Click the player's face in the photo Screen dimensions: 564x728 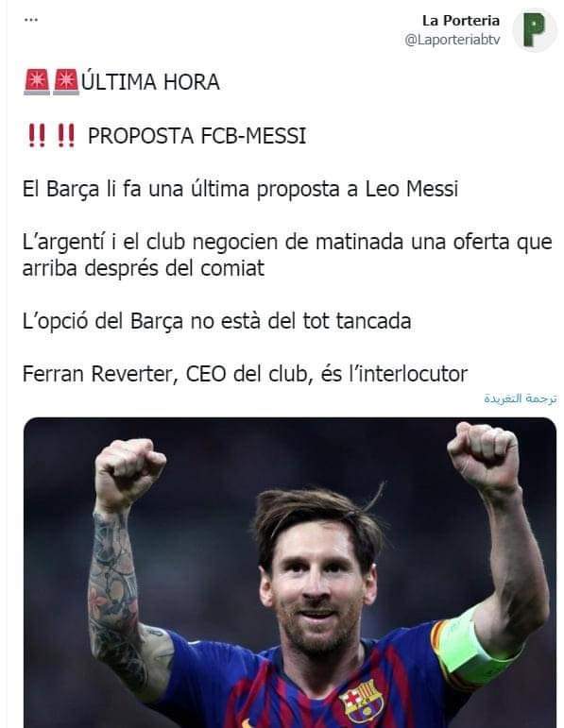point(318,589)
